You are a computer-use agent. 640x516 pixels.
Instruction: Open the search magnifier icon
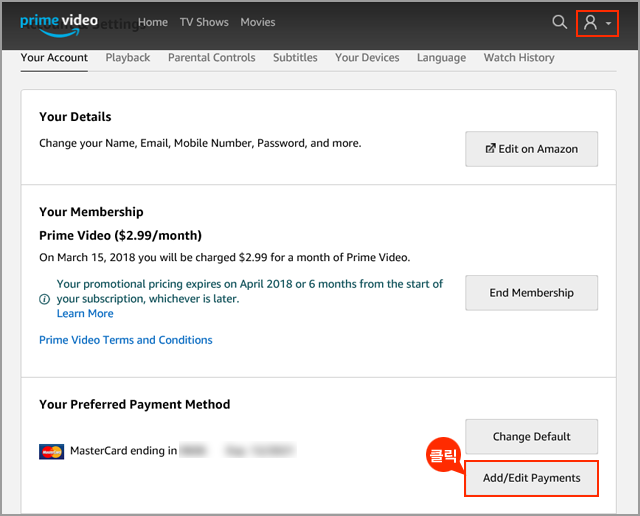[x=560, y=22]
